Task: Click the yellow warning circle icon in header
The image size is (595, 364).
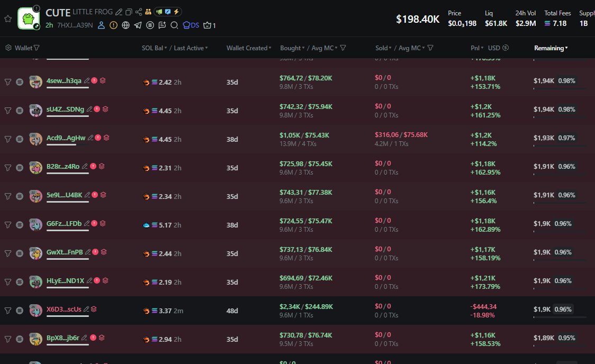Action: 113,25
